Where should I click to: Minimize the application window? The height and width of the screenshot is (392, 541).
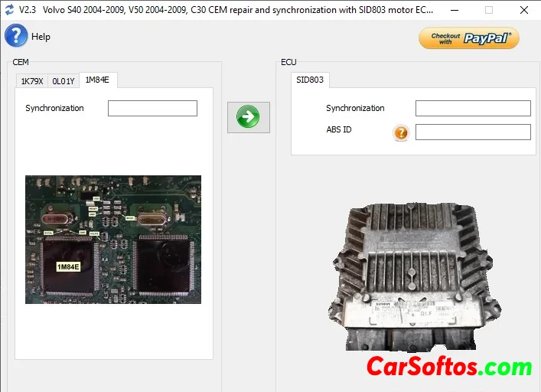click(x=453, y=10)
